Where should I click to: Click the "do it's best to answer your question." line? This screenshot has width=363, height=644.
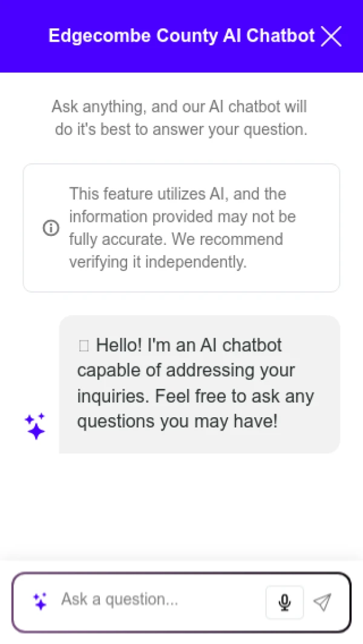181,130
